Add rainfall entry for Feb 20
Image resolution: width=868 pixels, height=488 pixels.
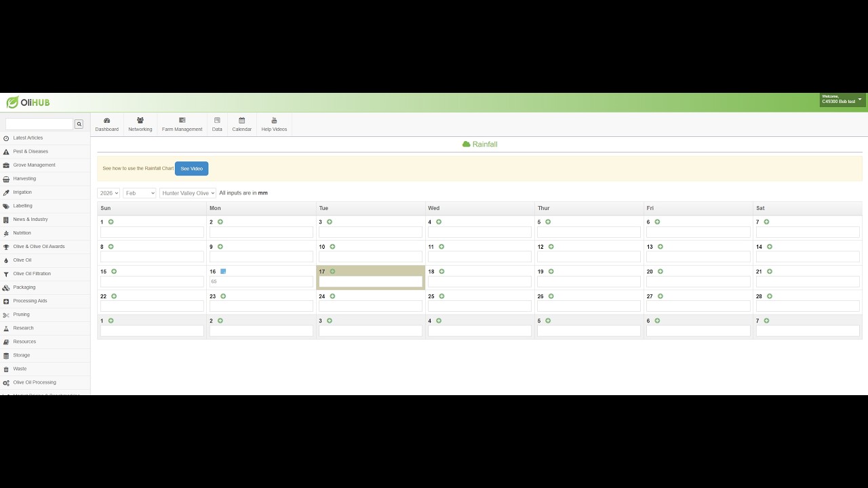(660, 271)
